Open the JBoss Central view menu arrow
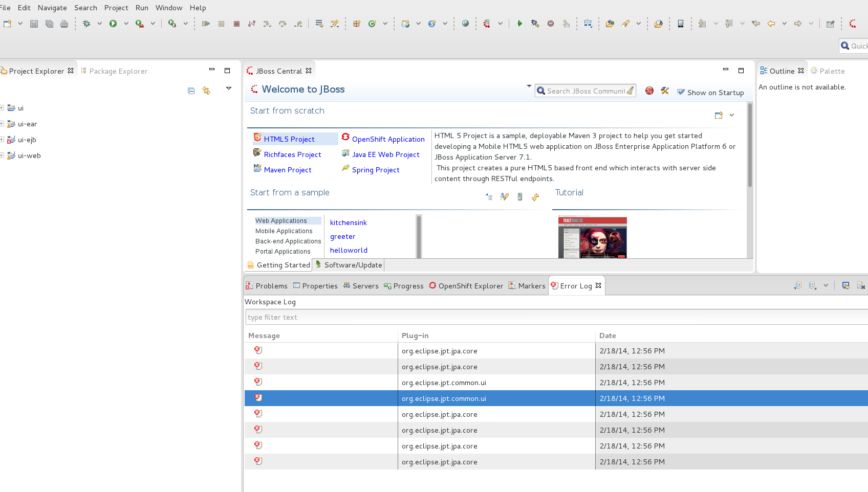The height and width of the screenshot is (492, 868). coord(529,86)
